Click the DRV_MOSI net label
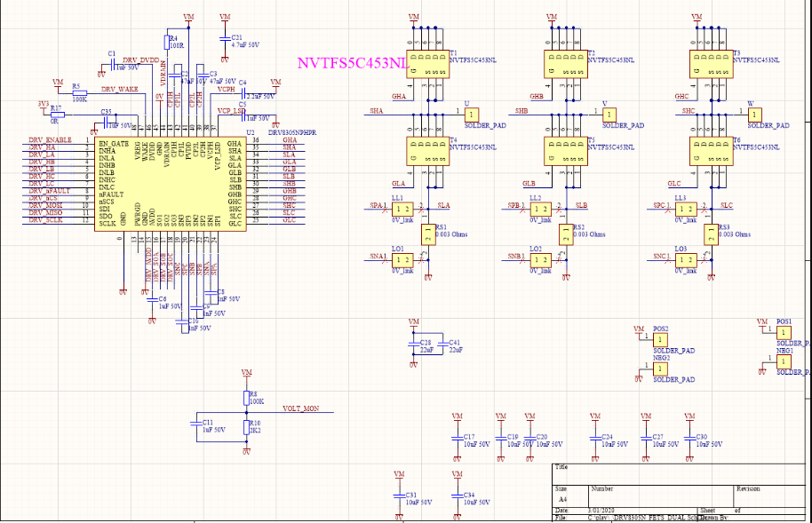Image resolution: width=812 pixels, height=523 pixels. click(x=45, y=206)
